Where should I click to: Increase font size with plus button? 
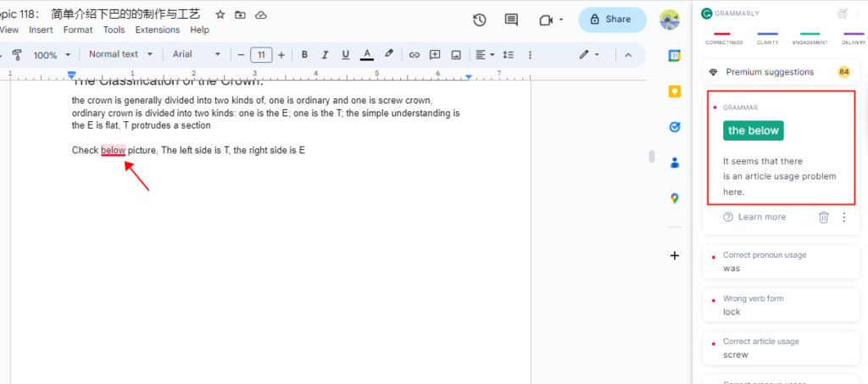point(281,55)
